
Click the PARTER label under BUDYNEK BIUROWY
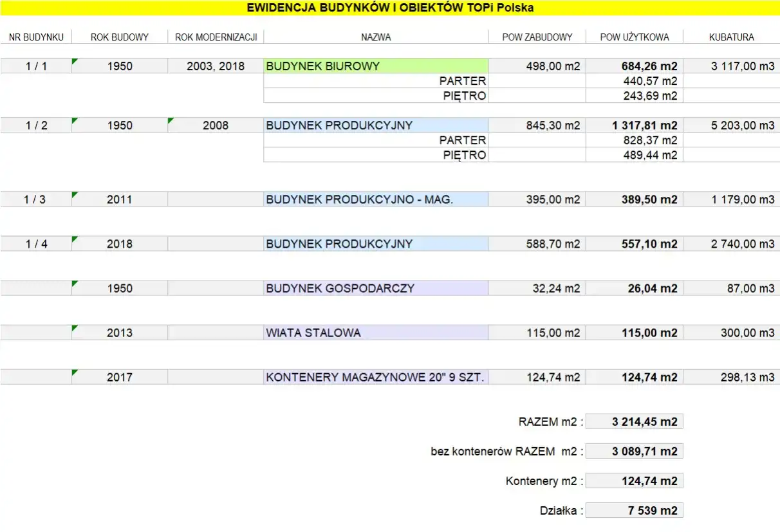tap(463, 81)
